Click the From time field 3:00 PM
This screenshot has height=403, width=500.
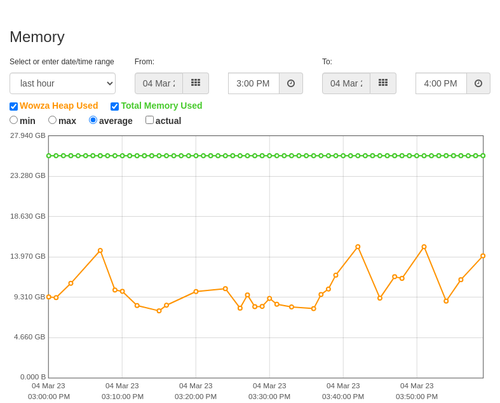254,83
